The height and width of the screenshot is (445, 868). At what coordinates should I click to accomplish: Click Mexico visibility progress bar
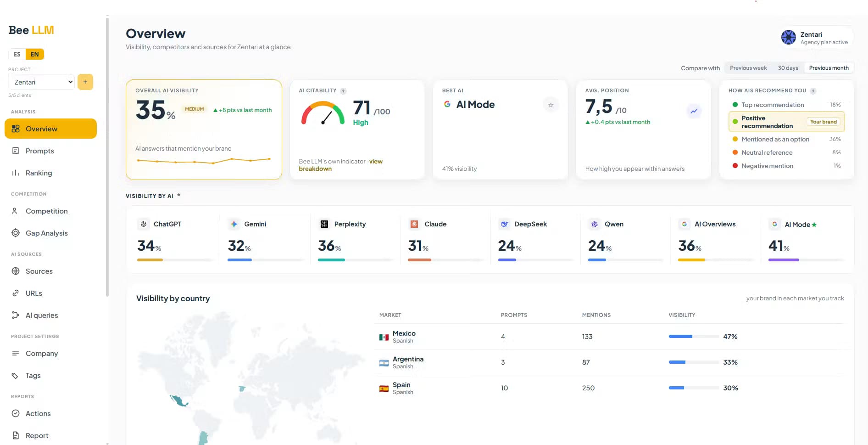(x=694, y=337)
